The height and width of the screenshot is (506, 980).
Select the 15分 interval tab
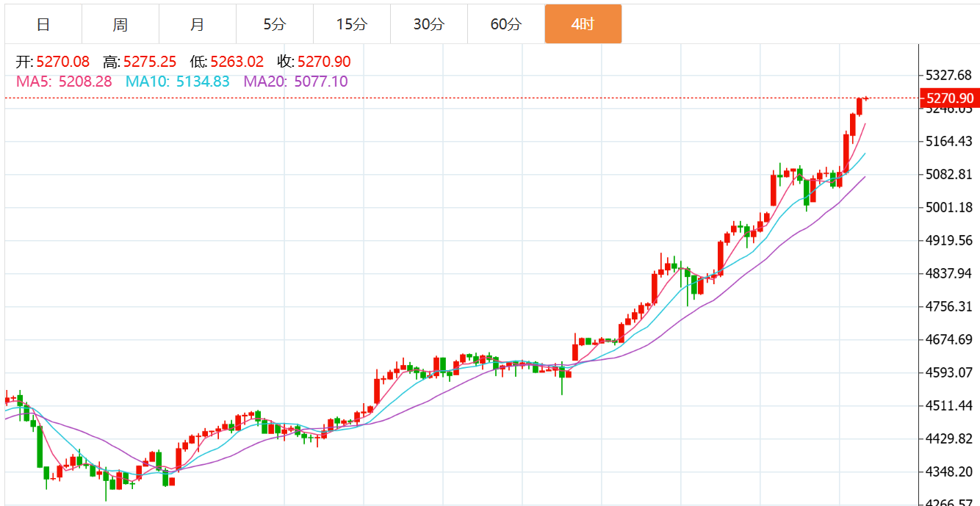pos(352,24)
